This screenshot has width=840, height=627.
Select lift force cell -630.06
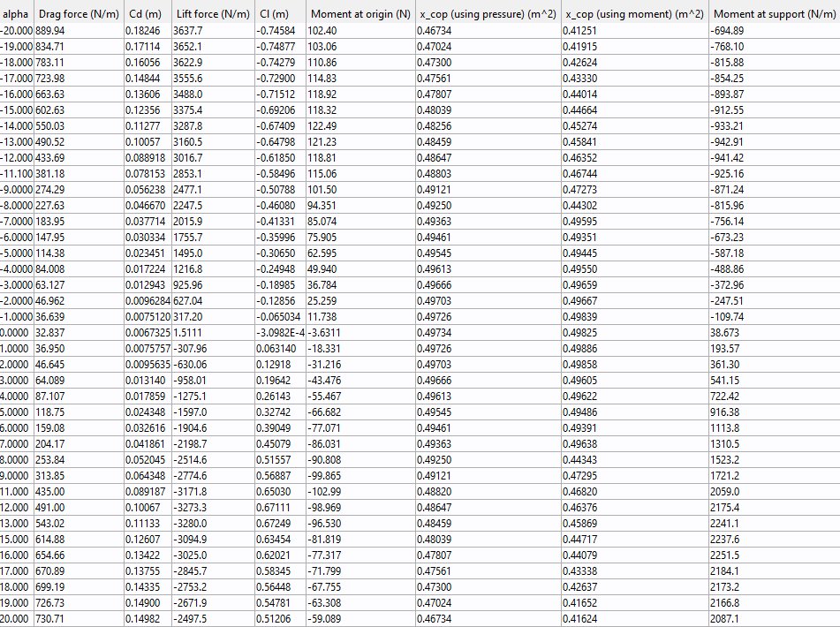click(213, 365)
